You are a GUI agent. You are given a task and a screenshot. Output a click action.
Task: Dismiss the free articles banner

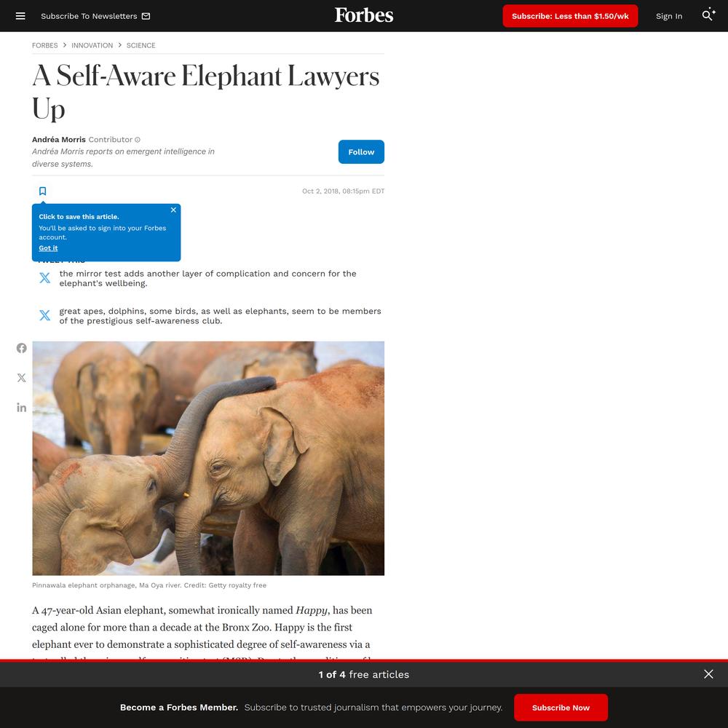tap(708, 674)
